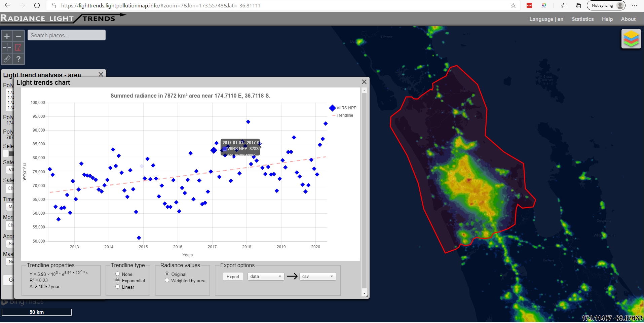Open the Statistics menu item

point(582,19)
